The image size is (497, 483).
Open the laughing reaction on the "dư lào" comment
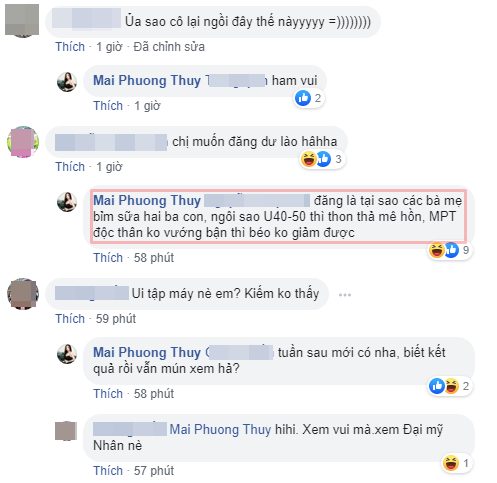pos(308,159)
